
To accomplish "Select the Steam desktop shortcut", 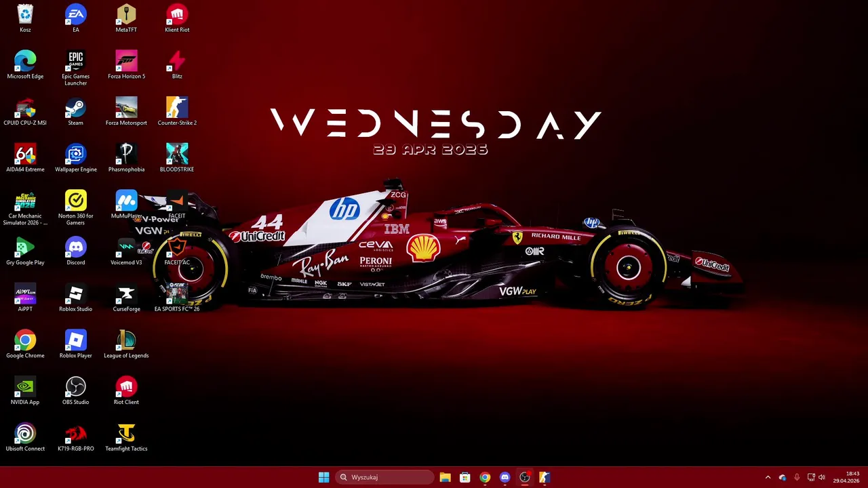I will (75, 112).
